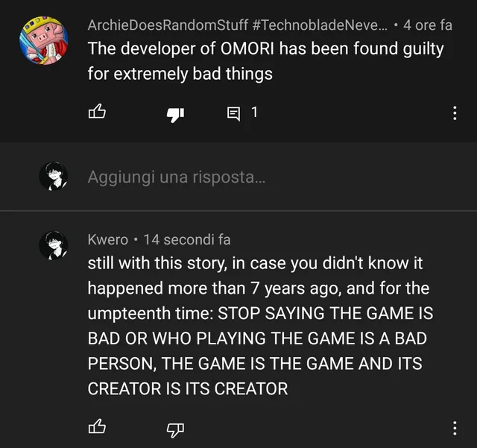Remove the dislike on Archie's OMORI comment
477x448 pixels.
point(175,115)
